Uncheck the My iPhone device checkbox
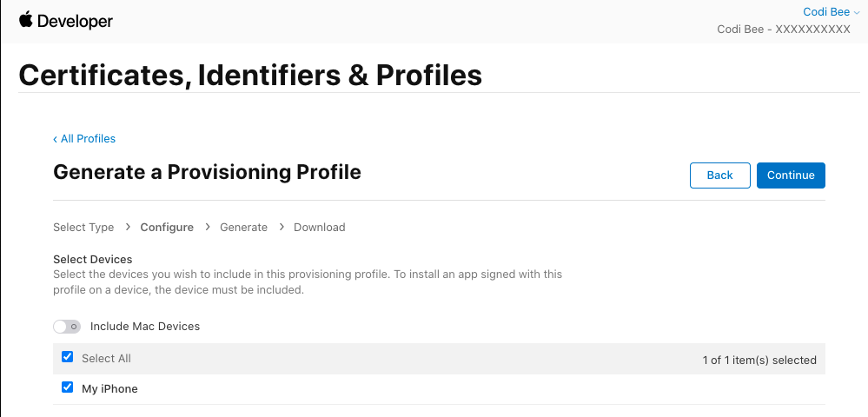The height and width of the screenshot is (417, 868). click(68, 387)
